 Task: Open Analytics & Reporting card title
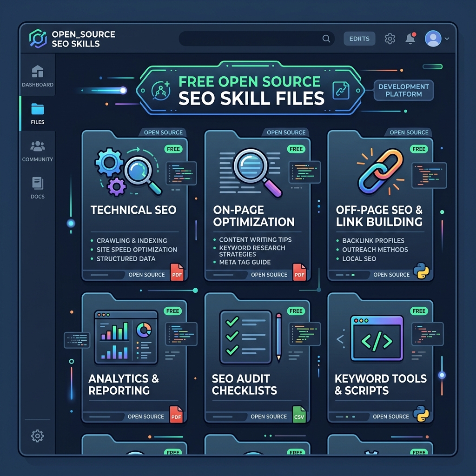(x=123, y=384)
